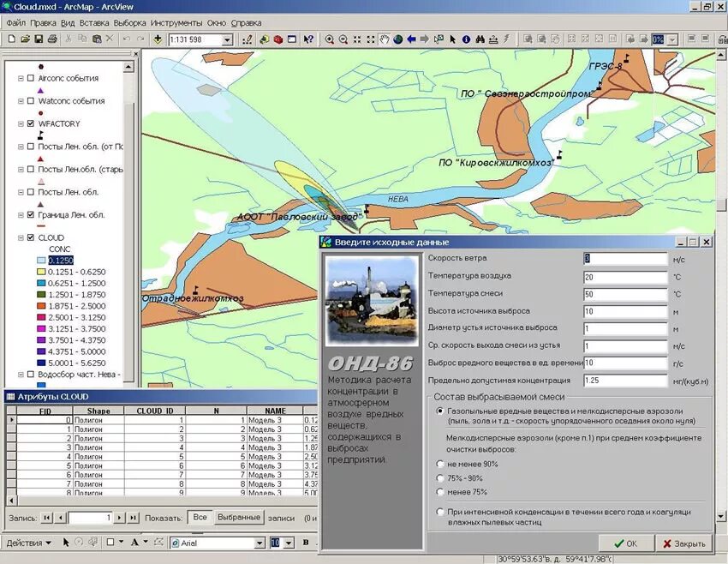Click the Fixed Zoom Out arrows icon

(371, 39)
